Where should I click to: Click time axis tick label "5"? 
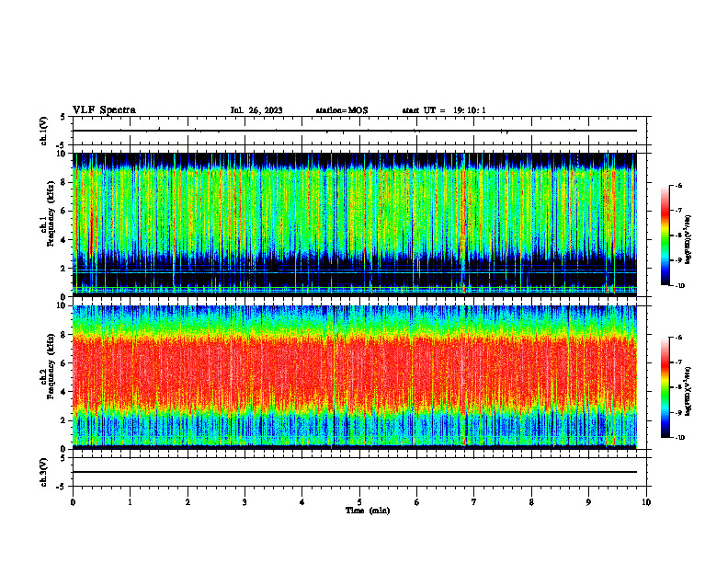pyautogui.click(x=359, y=502)
